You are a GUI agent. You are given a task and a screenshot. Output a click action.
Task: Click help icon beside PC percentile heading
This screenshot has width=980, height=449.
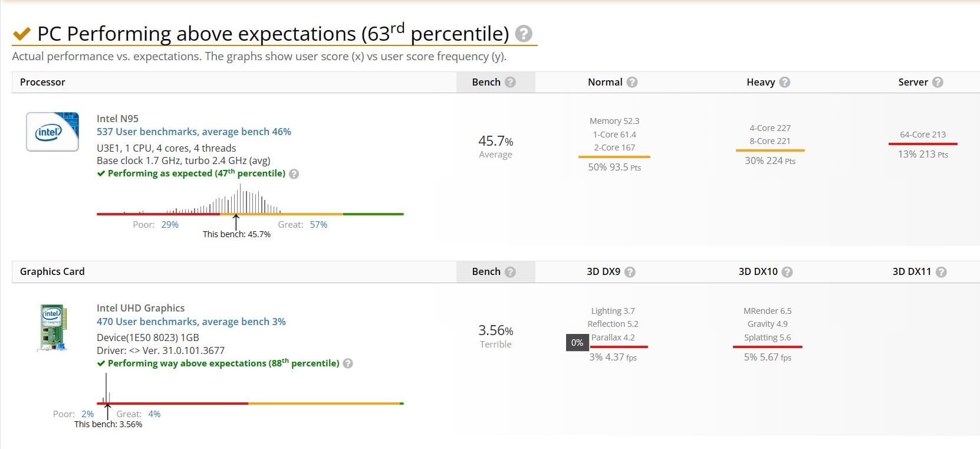click(x=523, y=34)
